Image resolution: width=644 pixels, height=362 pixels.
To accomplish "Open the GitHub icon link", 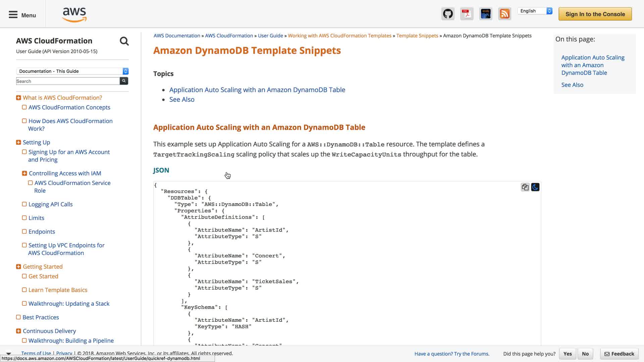I will (448, 14).
